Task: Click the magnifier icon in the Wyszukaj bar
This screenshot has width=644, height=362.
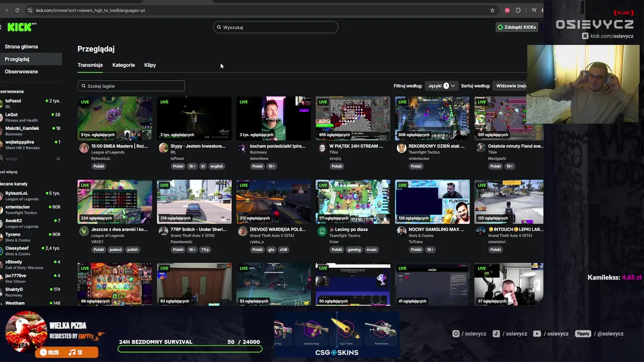Action: [x=219, y=27]
